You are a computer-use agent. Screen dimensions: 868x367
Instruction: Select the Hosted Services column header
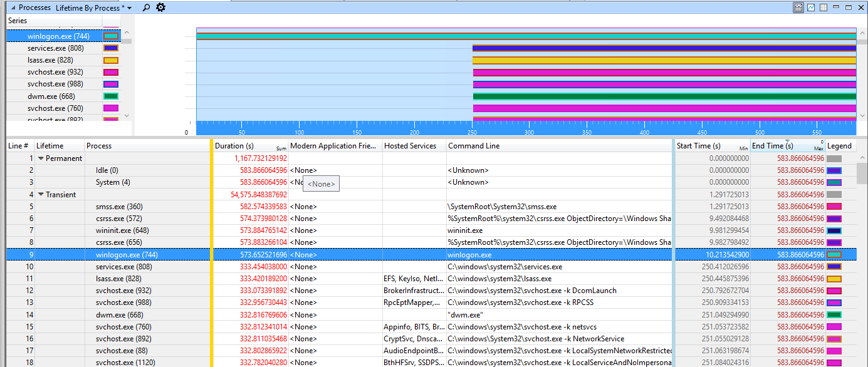pos(410,146)
